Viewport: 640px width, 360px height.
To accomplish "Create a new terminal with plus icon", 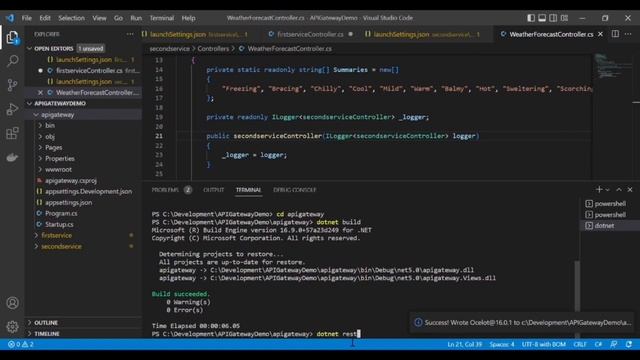I will (x=599, y=189).
